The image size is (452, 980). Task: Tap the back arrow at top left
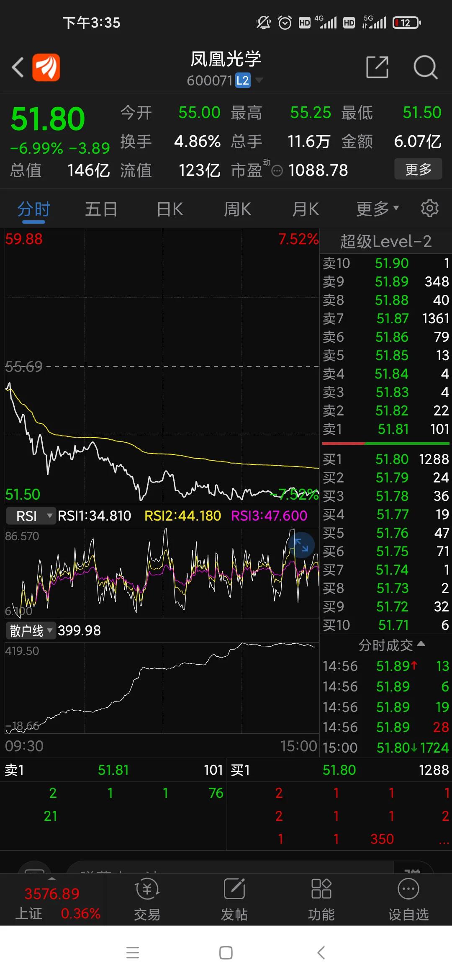18,67
